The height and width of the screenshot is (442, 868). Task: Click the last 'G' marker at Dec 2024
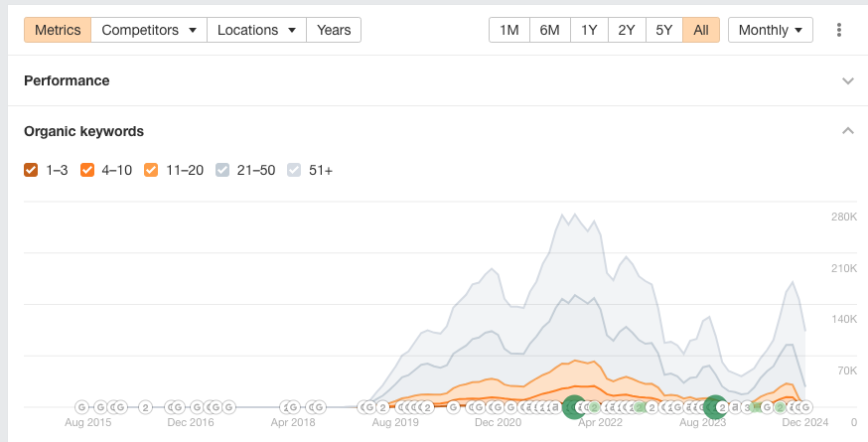coord(806,407)
